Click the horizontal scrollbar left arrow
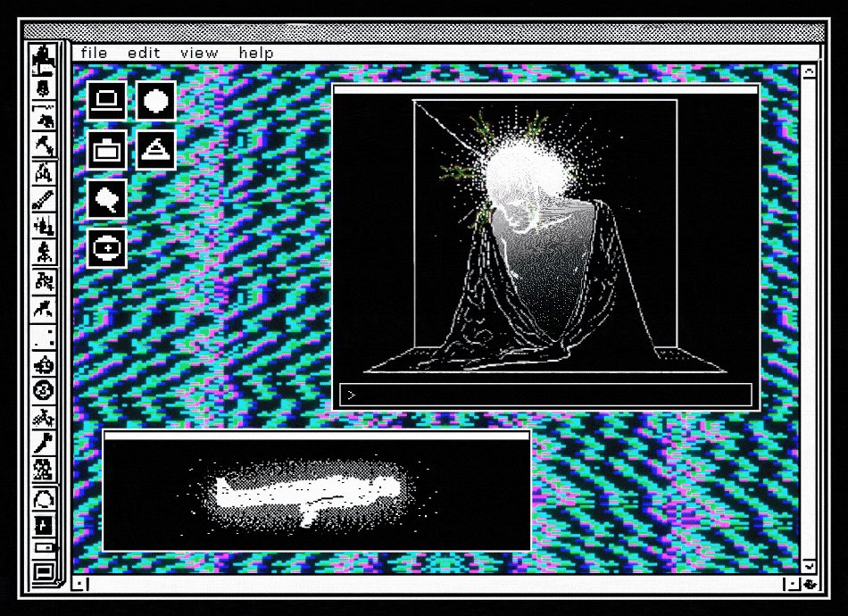 (x=80, y=584)
